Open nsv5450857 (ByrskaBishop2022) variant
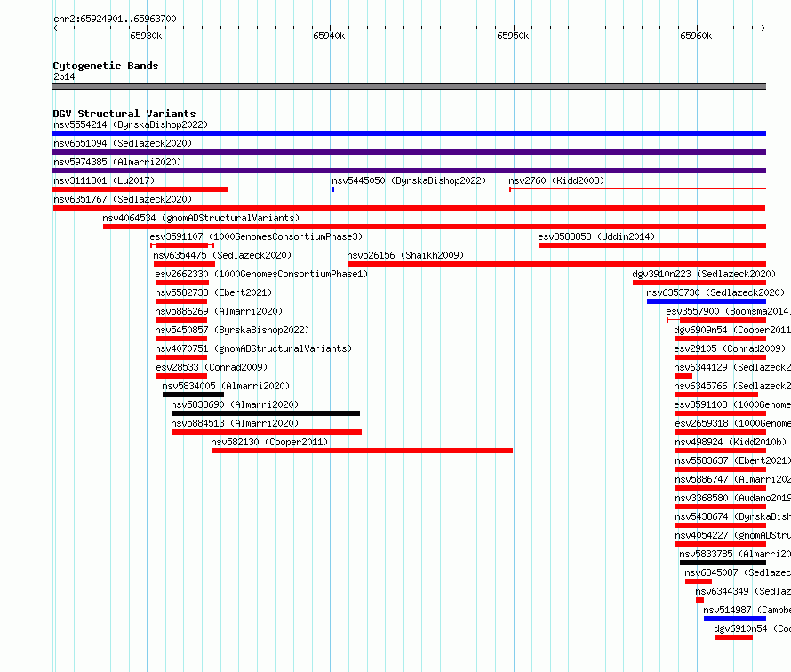The width and height of the screenshot is (791, 672). pyautogui.click(x=232, y=330)
